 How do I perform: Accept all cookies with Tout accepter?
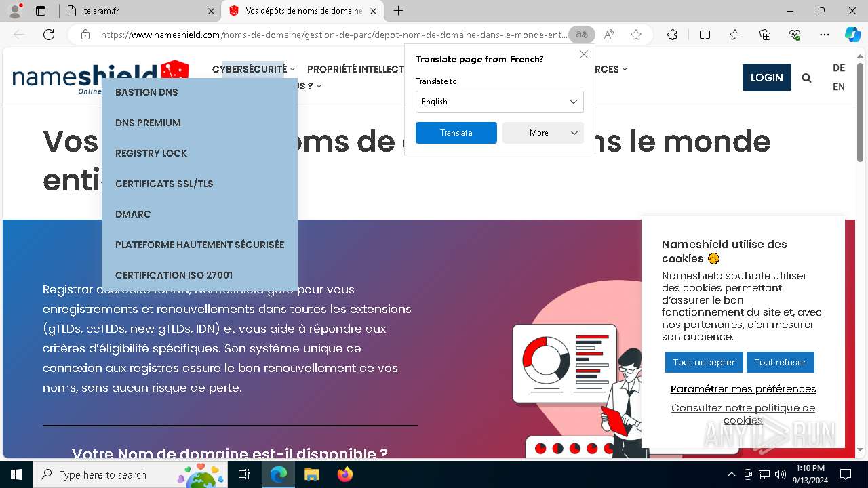704,362
